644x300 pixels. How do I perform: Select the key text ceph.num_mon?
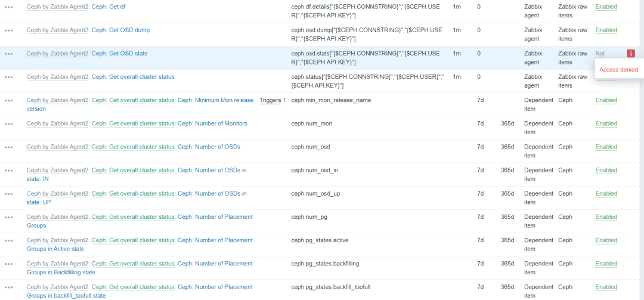[312, 123]
